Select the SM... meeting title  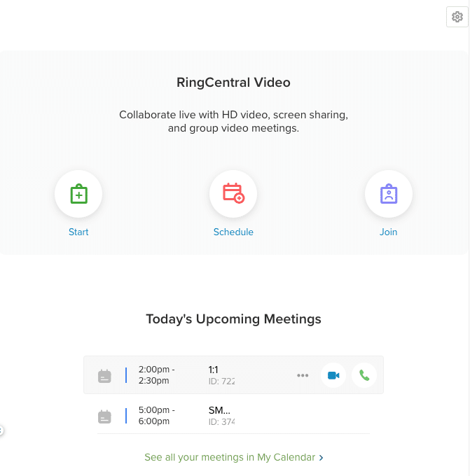click(219, 410)
